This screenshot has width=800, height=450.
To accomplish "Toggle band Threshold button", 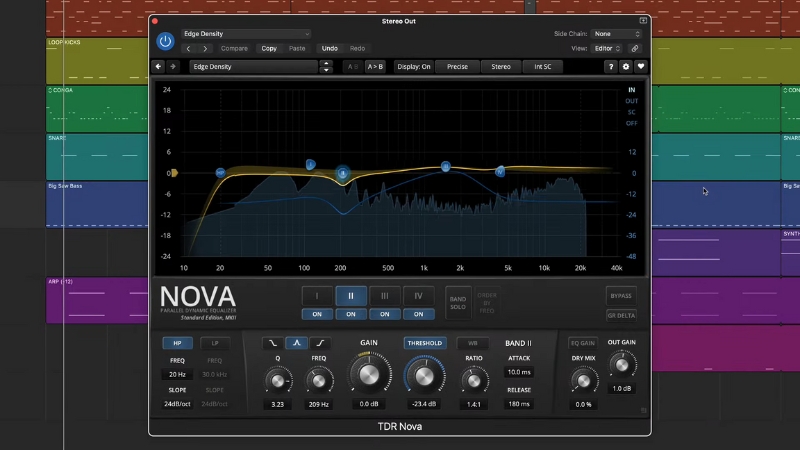I will coord(425,343).
